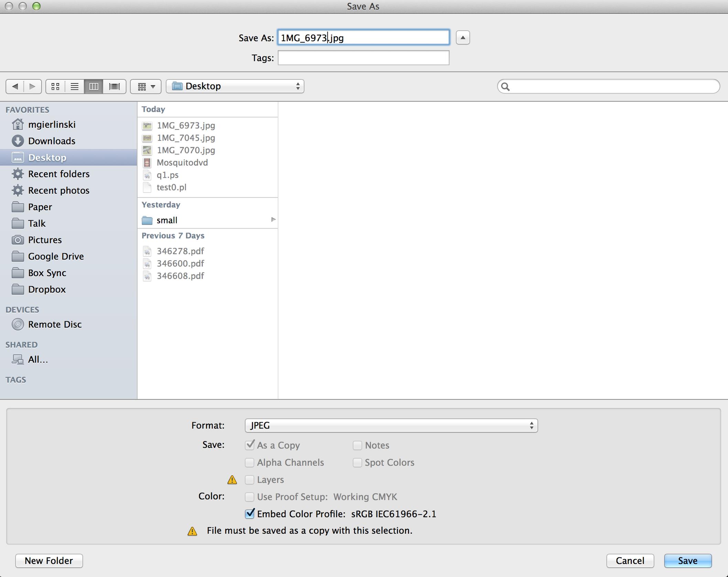Select Downloads in the Favorites sidebar
The width and height of the screenshot is (728, 577).
point(52,141)
